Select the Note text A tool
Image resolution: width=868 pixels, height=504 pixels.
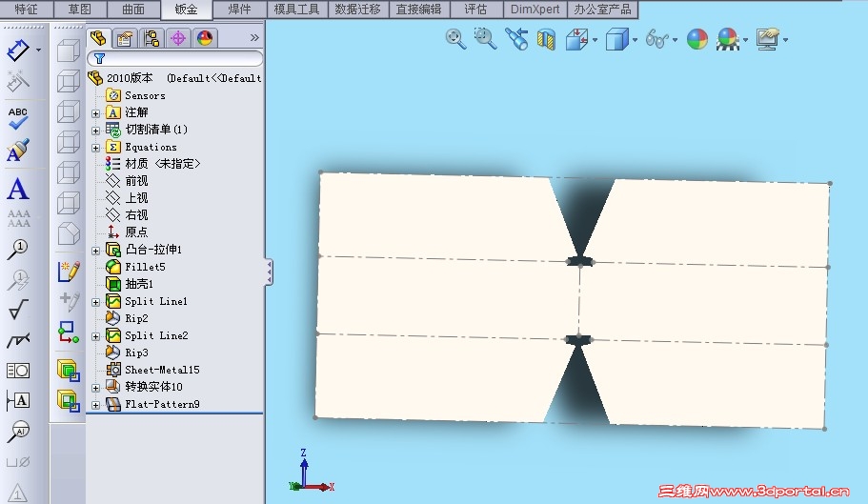click(x=18, y=190)
